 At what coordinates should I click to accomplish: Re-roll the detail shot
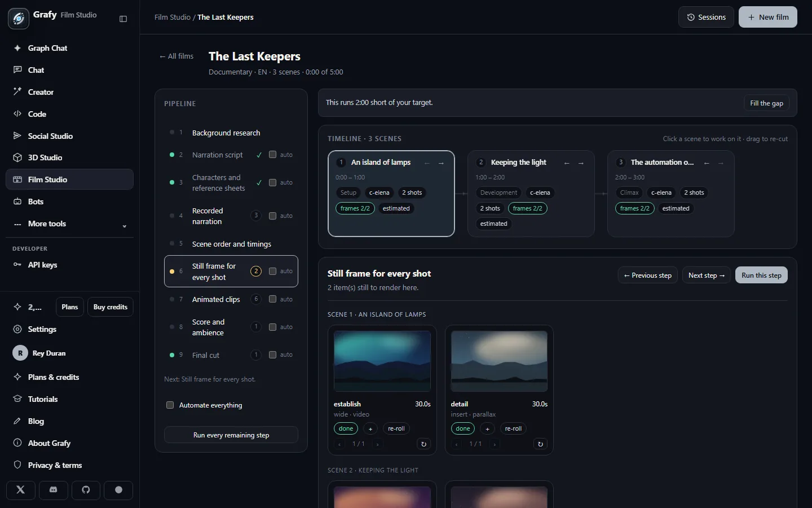[x=513, y=429]
